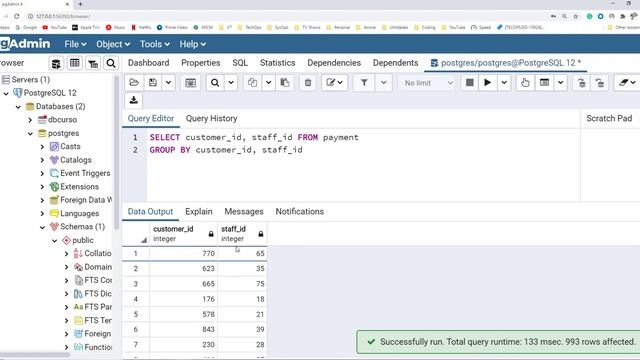
Task: Click the commit toolbar icon
Action: 582,83
